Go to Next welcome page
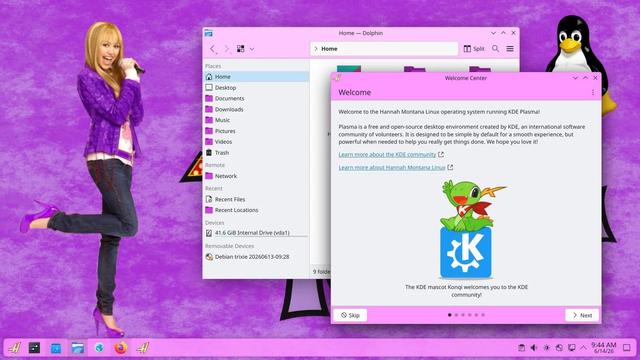 click(582, 315)
